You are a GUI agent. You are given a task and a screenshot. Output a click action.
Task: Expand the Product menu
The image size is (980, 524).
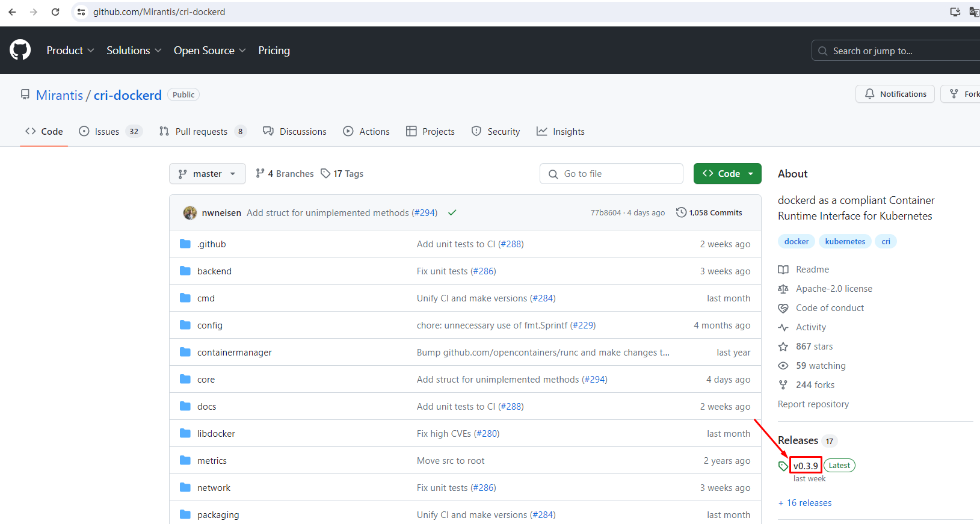[x=70, y=51]
